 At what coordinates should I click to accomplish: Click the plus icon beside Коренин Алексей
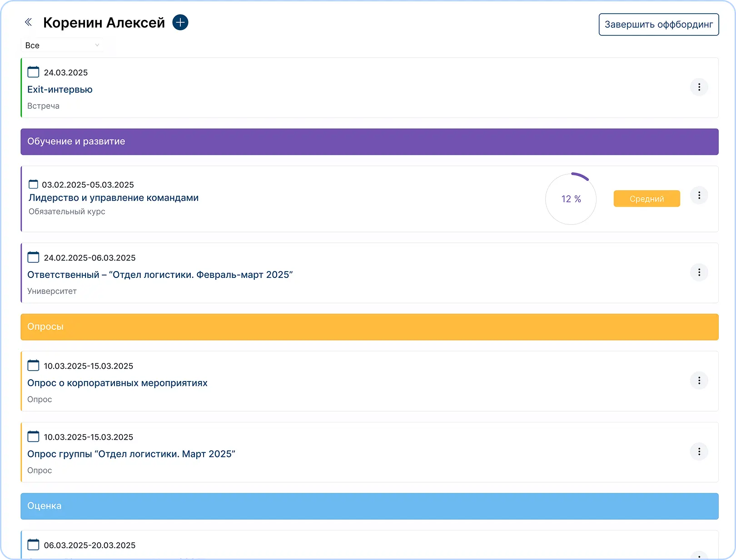(180, 22)
